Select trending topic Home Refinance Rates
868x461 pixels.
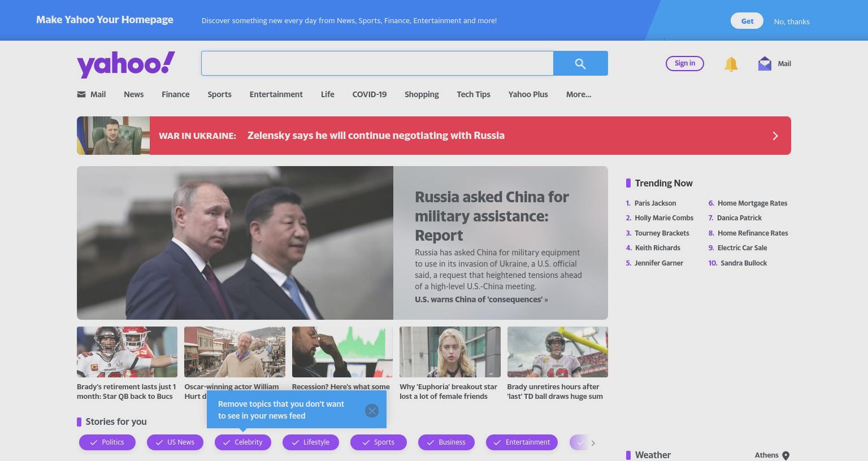[x=753, y=233]
